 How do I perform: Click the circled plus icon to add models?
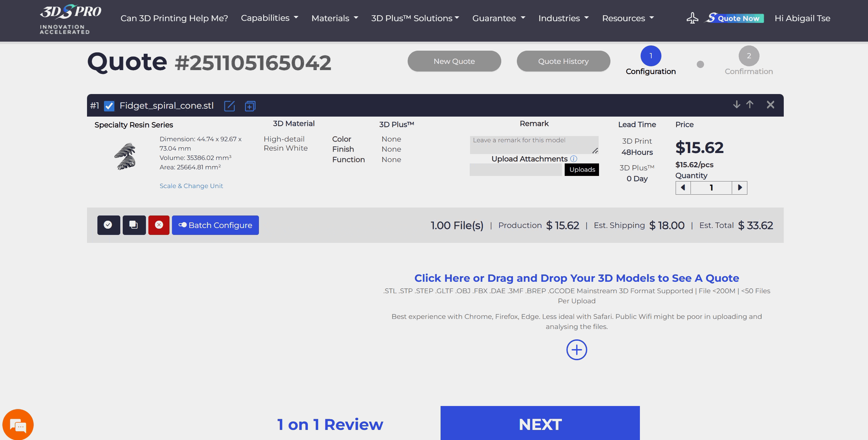(x=576, y=350)
